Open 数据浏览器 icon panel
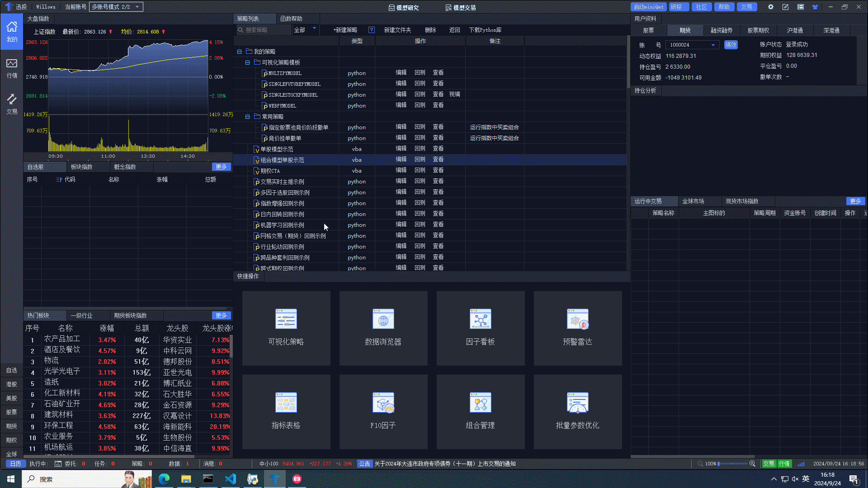The width and height of the screenshot is (868, 488). (x=383, y=327)
